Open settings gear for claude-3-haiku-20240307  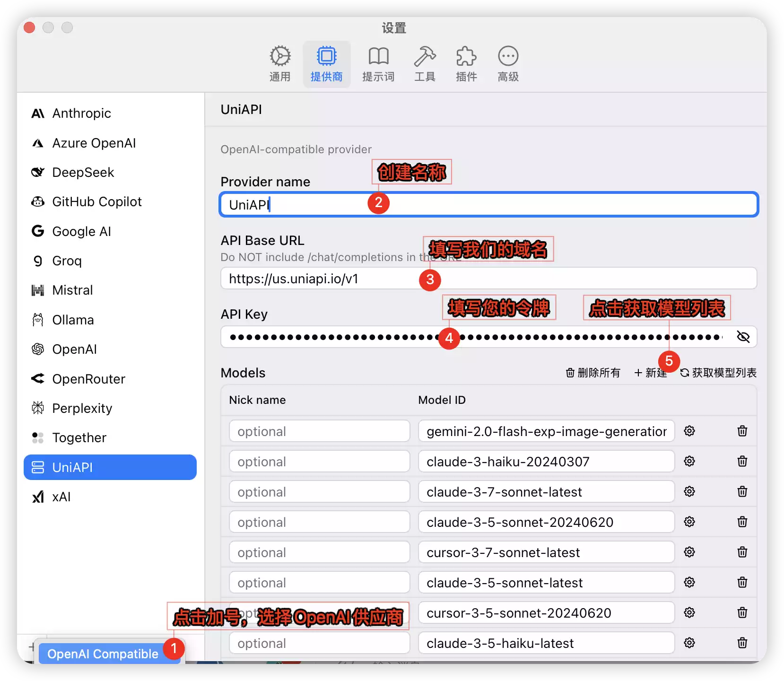tap(689, 461)
